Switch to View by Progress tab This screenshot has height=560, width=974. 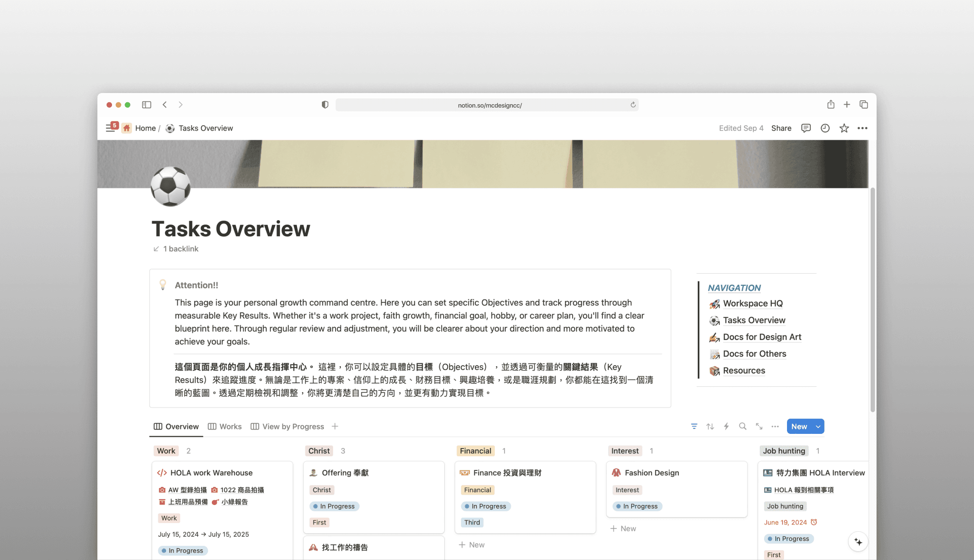[x=287, y=427]
